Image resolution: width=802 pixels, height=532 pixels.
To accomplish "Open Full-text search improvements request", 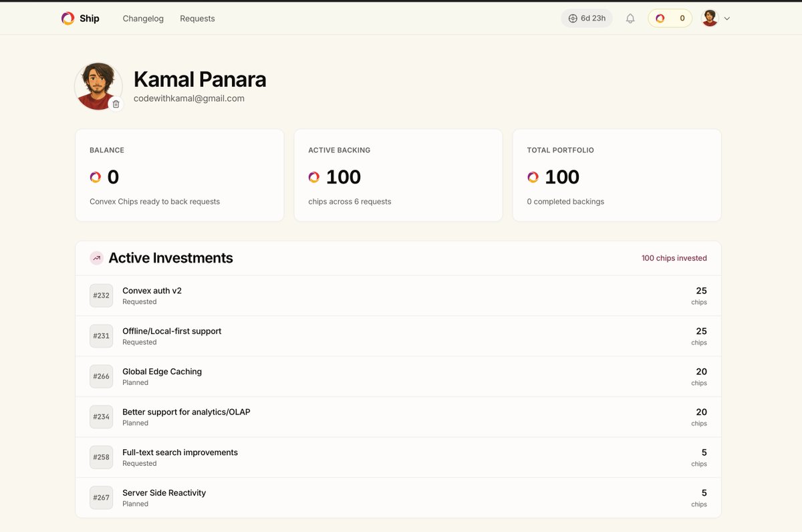I will coord(398,457).
